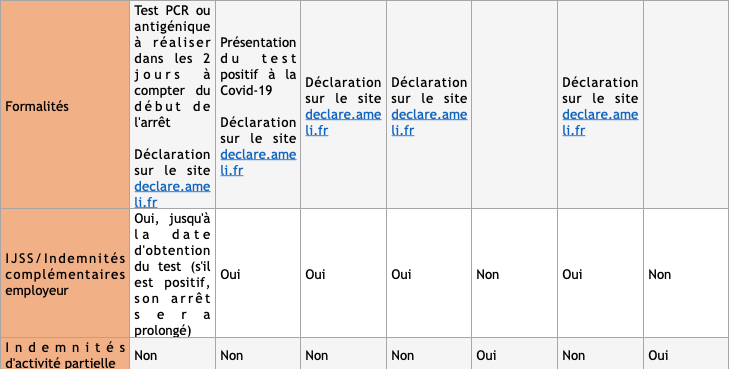Click the 'Test PCR ou antigénique' text
The height and width of the screenshot is (369, 731).
[172, 18]
